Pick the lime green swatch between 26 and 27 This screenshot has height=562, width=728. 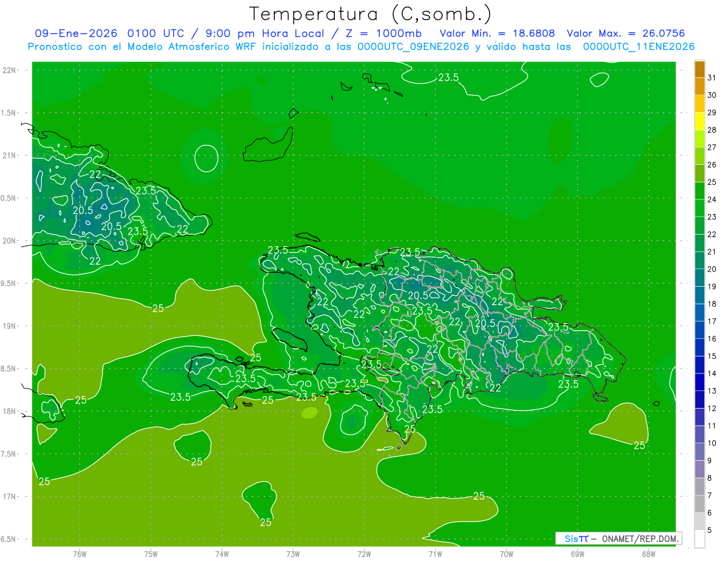[699, 156]
